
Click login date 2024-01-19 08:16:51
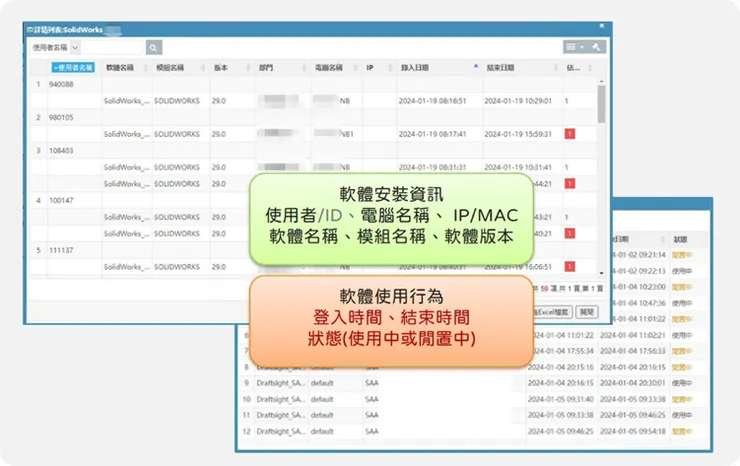click(x=432, y=101)
